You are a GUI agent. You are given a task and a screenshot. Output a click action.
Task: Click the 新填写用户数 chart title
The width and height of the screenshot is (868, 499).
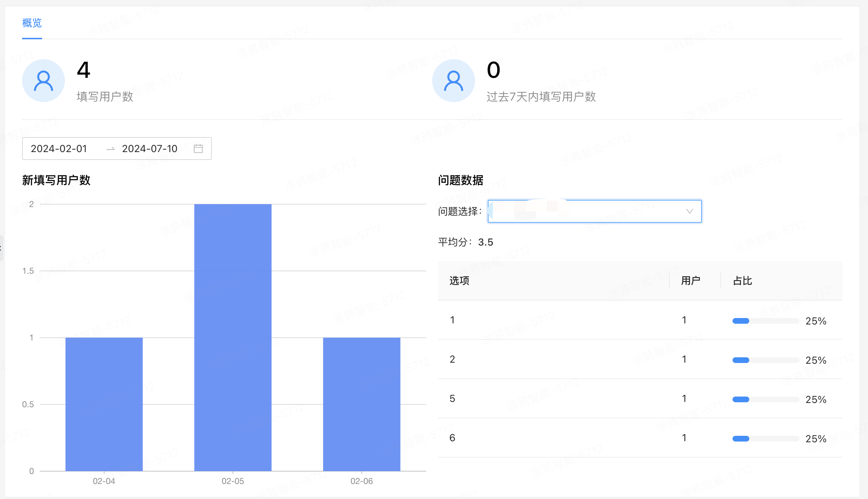56,180
